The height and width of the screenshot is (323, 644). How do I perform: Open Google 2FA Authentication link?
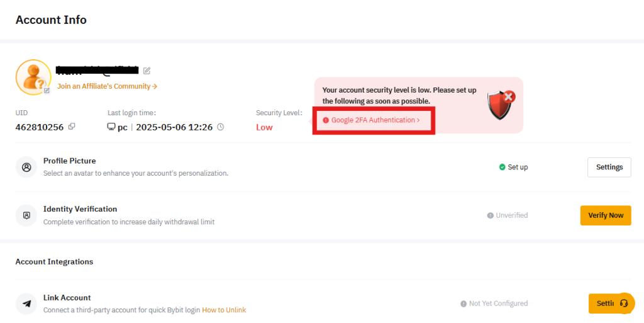(x=375, y=120)
